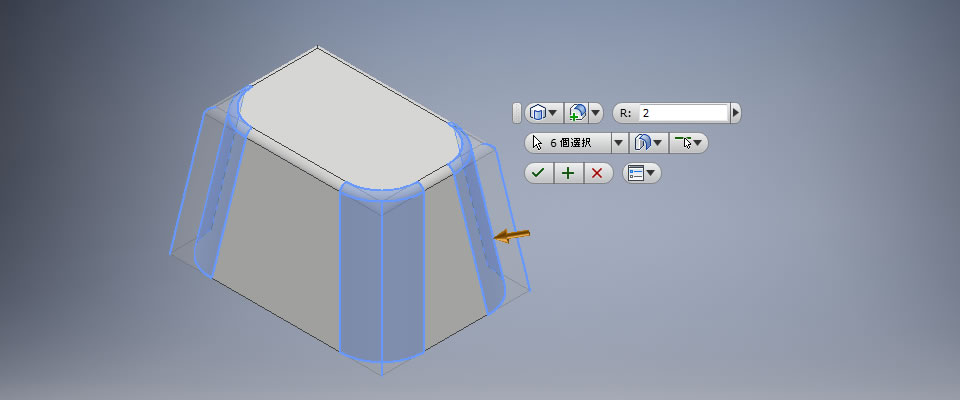Confirm the fillet with green checkmark
Screen dimensions: 960x400
click(x=539, y=173)
